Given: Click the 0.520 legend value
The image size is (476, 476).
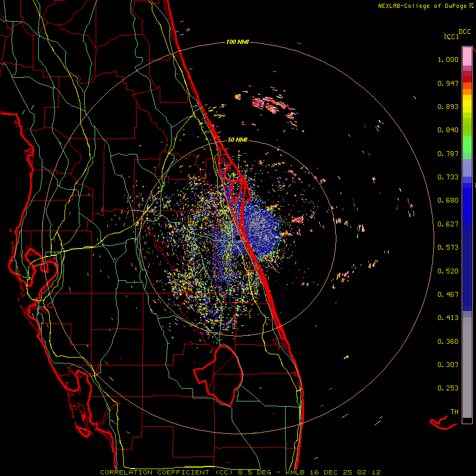Looking at the screenshot, I should (448, 271).
